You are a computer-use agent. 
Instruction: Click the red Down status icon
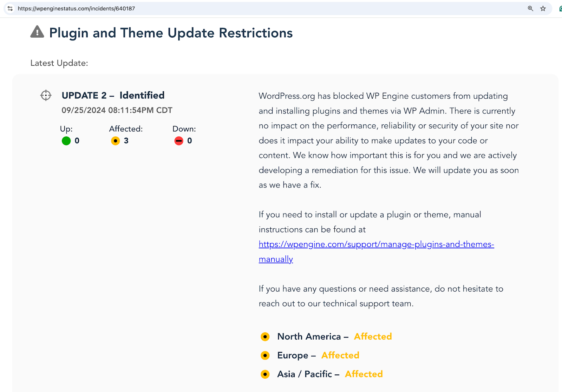coord(179,141)
